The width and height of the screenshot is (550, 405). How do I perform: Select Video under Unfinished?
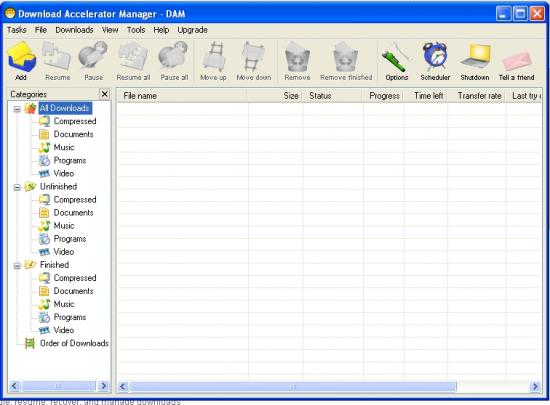[63, 252]
